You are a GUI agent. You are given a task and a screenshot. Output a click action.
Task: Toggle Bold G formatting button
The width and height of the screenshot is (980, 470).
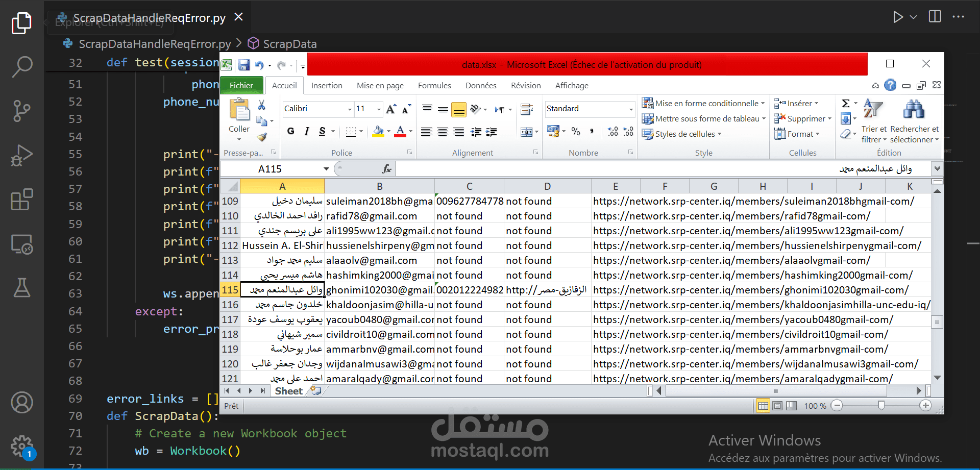point(291,132)
